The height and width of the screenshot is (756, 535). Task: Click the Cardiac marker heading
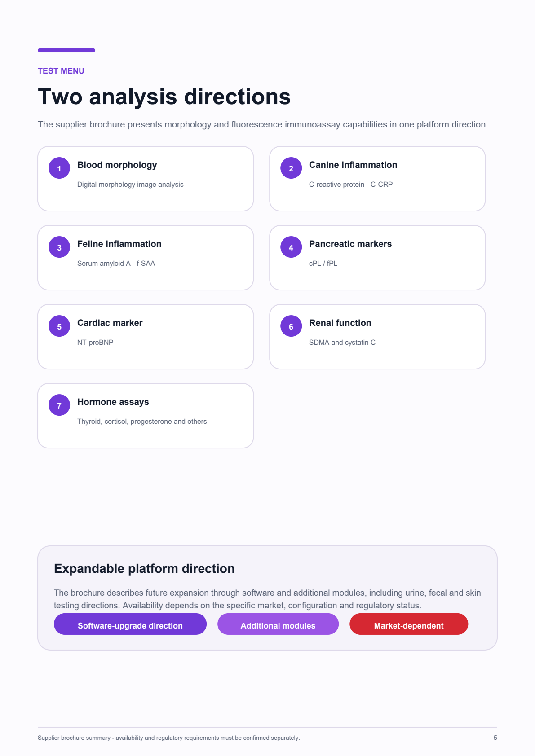110,323
